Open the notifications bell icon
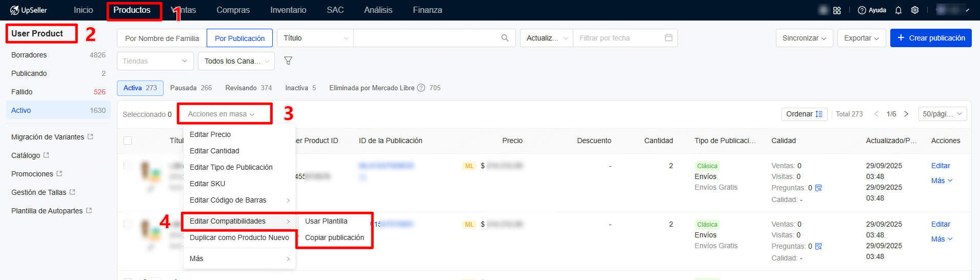This screenshot has width=980, height=280. 898,10
